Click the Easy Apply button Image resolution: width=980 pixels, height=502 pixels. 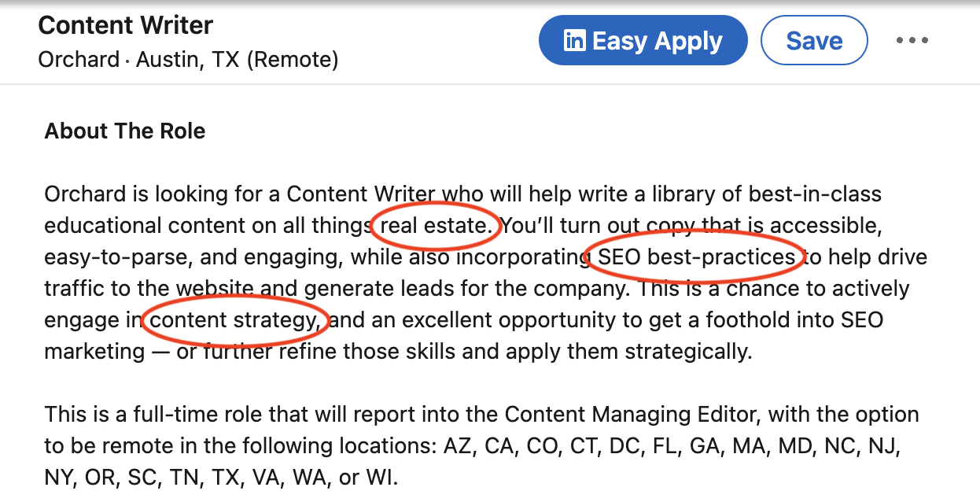(x=643, y=41)
